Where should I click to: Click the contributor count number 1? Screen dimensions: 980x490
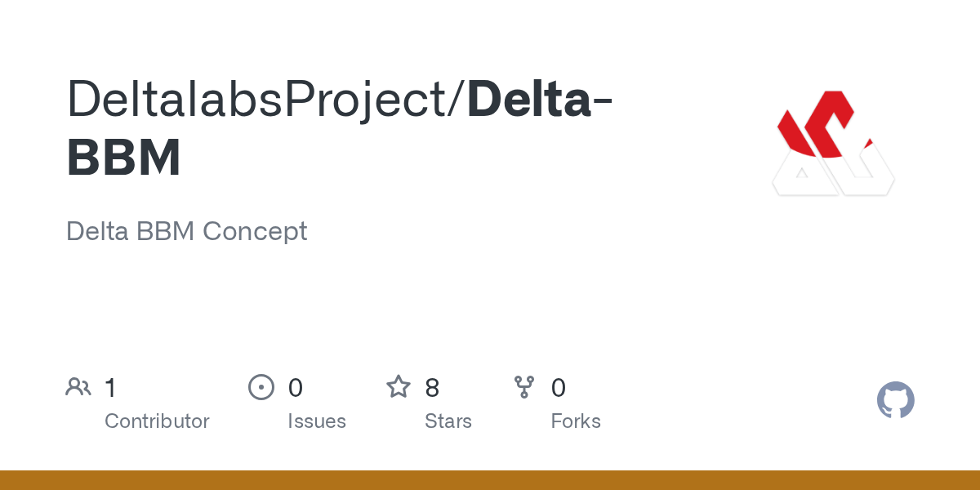111,387
